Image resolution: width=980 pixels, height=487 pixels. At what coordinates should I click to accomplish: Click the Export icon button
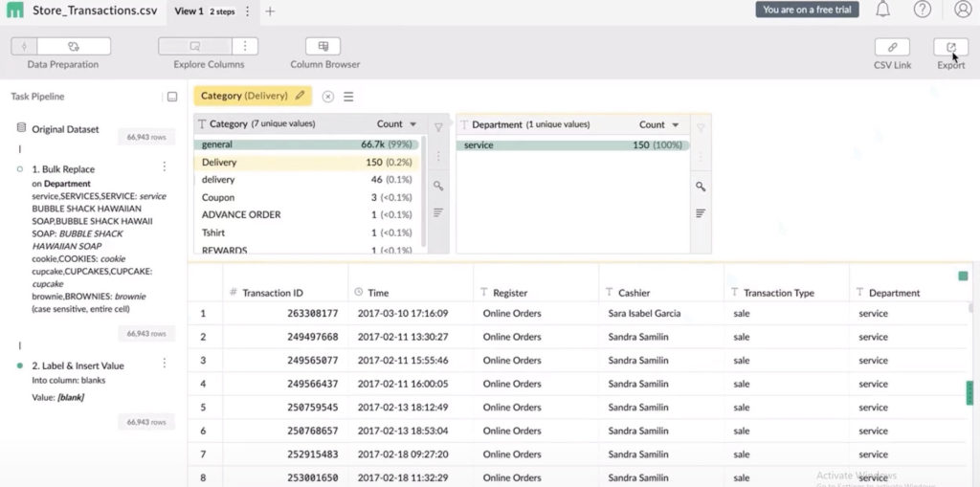tap(950, 47)
